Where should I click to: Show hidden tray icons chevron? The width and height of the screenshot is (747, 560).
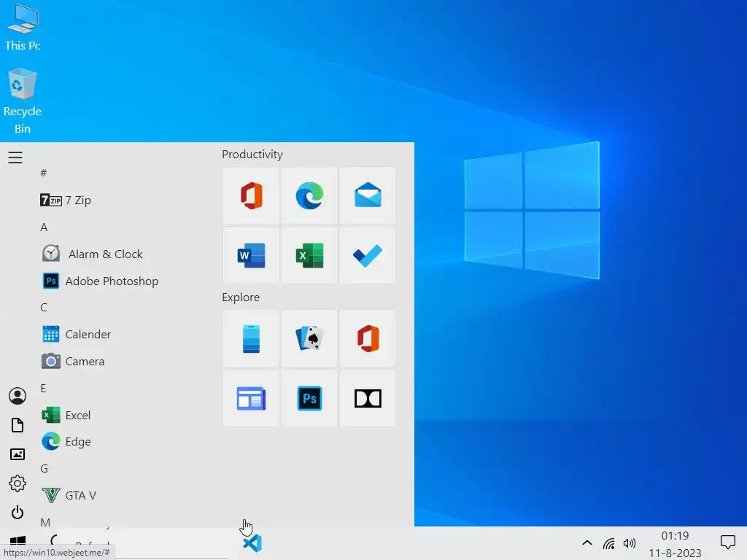tap(587, 542)
